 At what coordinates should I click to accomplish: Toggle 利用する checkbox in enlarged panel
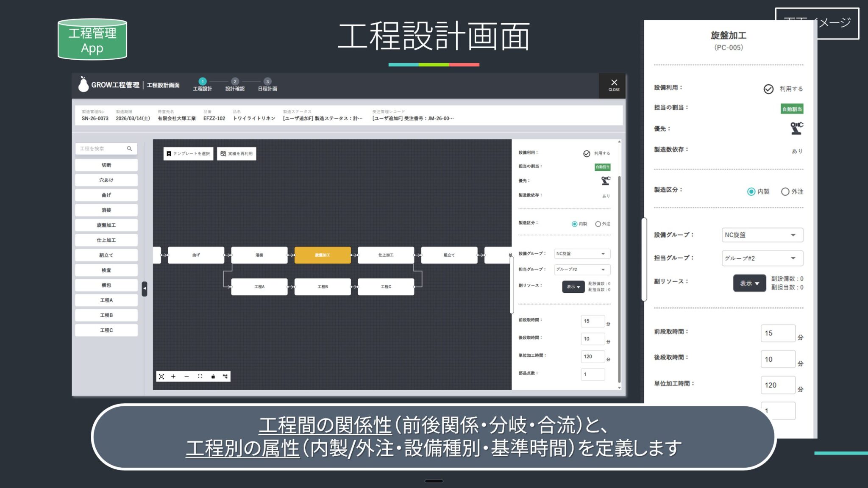click(768, 89)
